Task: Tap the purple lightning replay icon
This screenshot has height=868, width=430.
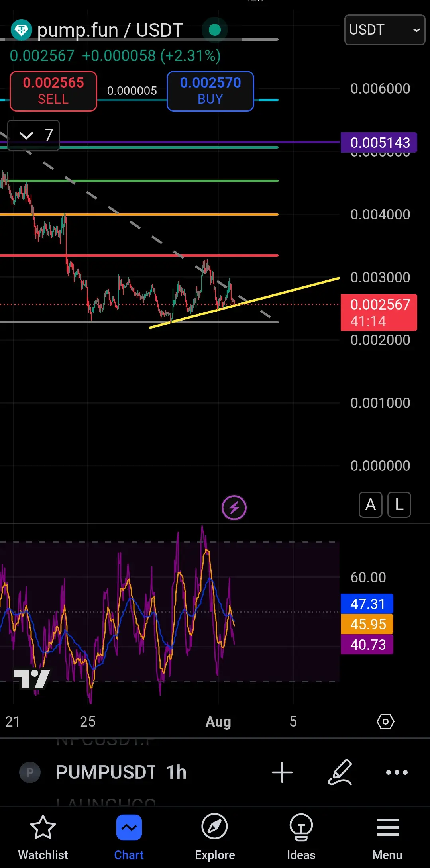Action: [x=234, y=508]
